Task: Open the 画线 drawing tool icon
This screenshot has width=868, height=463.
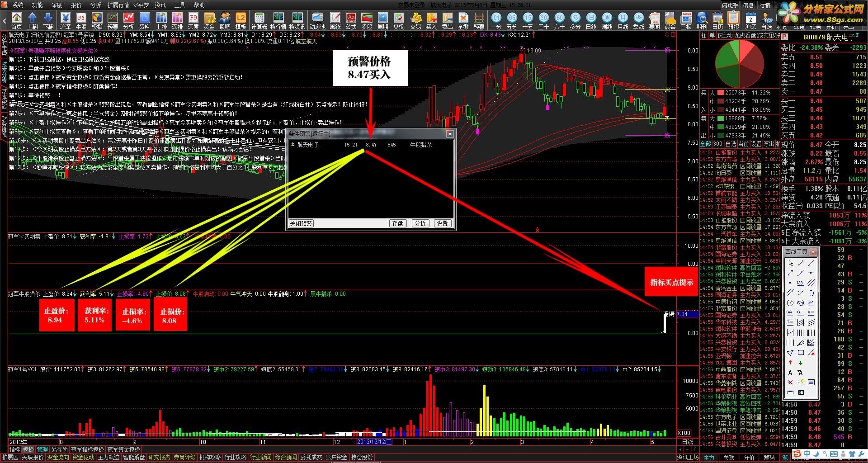Action: pyautogui.click(x=335, y=20)
